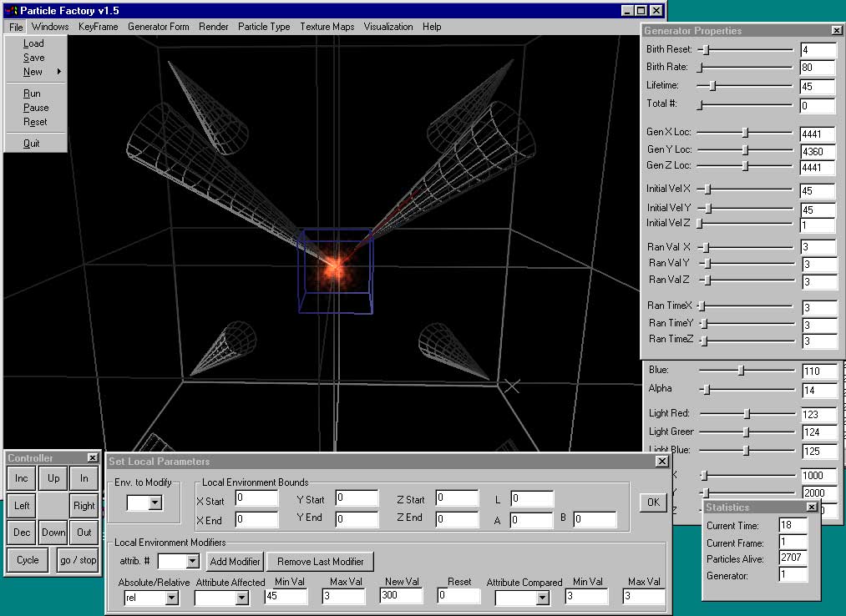The height and width of the screenshot is (616, 846).
Task: Click the Lifetime slider handle
Action: coord(712,85)
